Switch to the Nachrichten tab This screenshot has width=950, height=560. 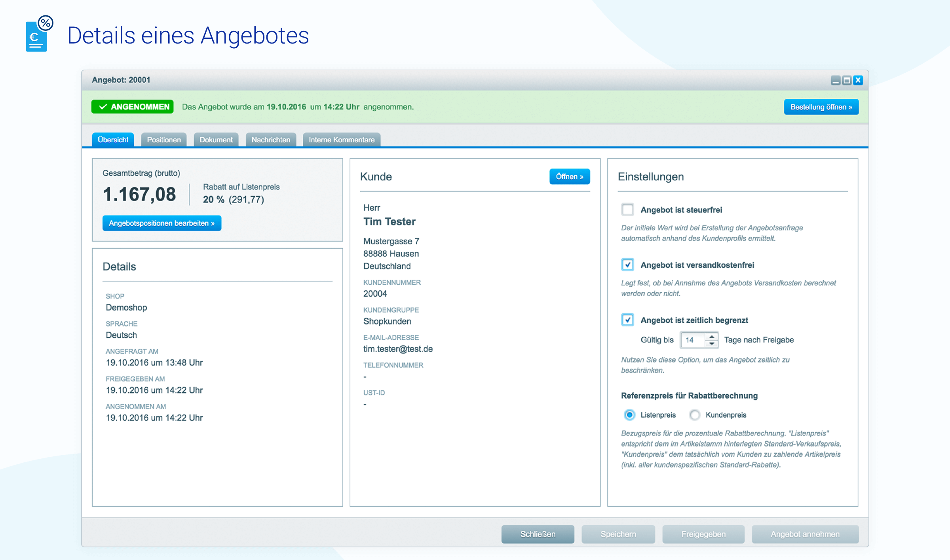tap(271, 140)
